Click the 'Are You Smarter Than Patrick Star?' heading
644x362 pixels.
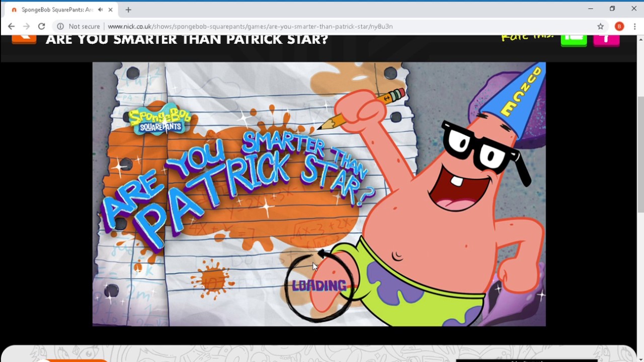(x=187, y=39)
